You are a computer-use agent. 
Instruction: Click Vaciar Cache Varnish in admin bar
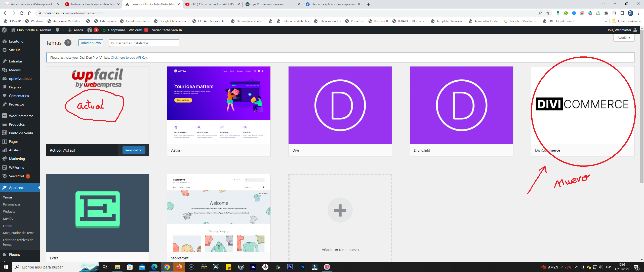click(167, 30)
